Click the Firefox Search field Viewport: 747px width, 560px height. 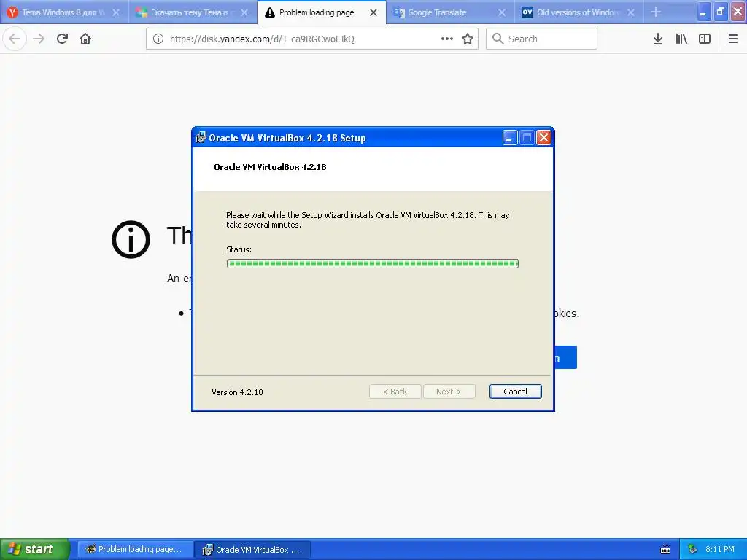541,39
